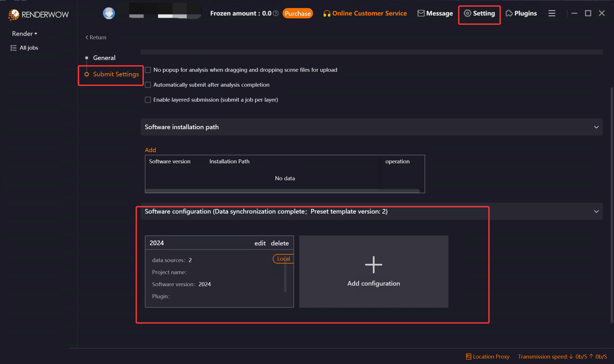Screen dimensions: 614x364
Task: Open Online Customer Service
Action: coord(365,13)
